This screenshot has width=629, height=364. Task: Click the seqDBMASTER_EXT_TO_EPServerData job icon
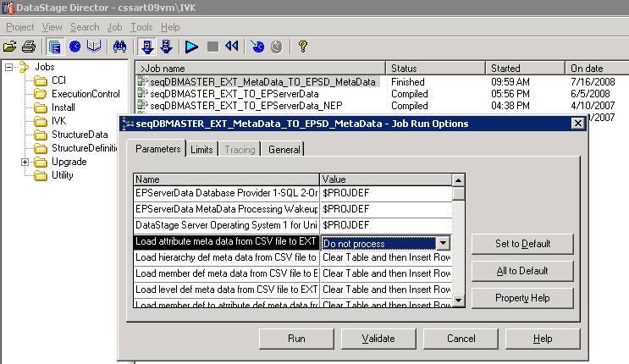tap(142, 93)
